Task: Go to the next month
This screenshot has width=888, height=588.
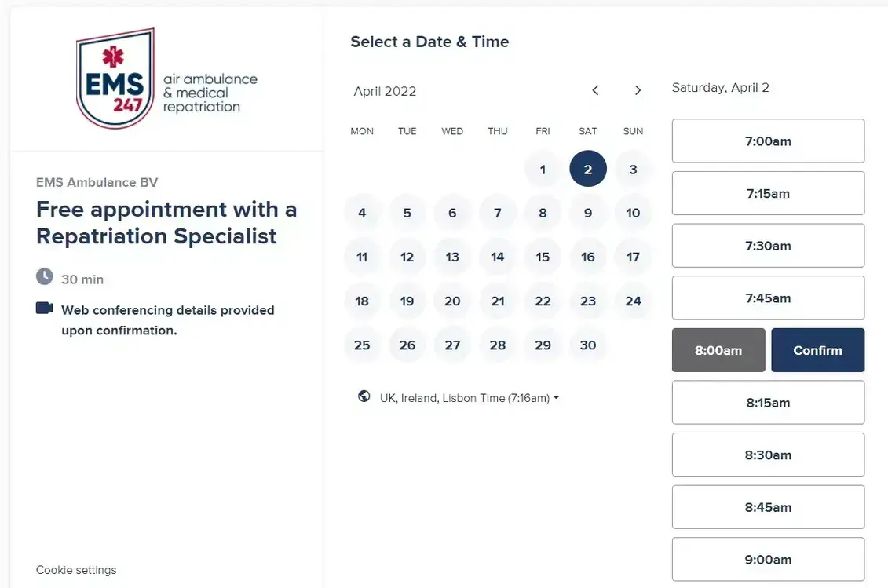Action: coord(638,90)
